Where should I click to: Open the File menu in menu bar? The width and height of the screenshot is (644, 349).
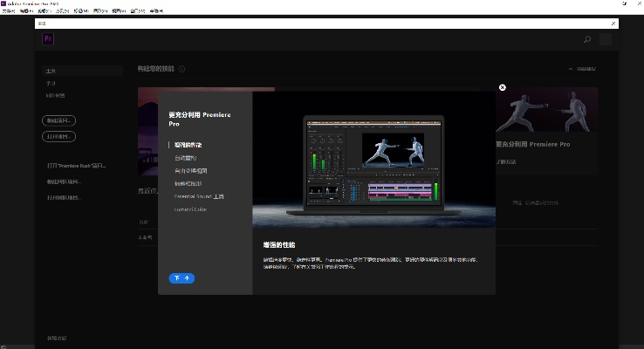[8, 11]
